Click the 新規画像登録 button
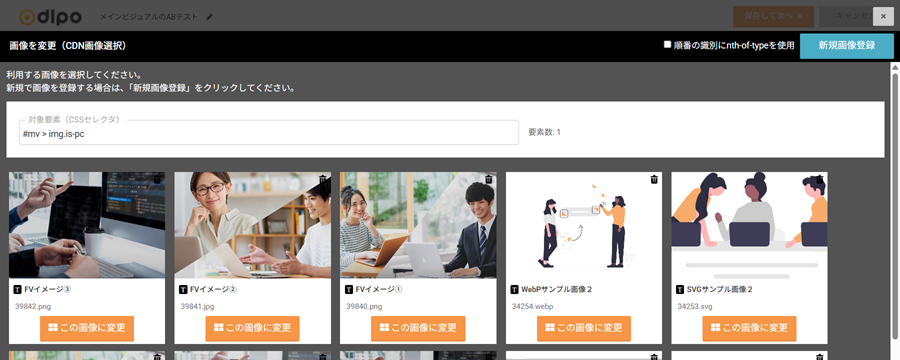This screenshot has width=900, height=360. 847,46
